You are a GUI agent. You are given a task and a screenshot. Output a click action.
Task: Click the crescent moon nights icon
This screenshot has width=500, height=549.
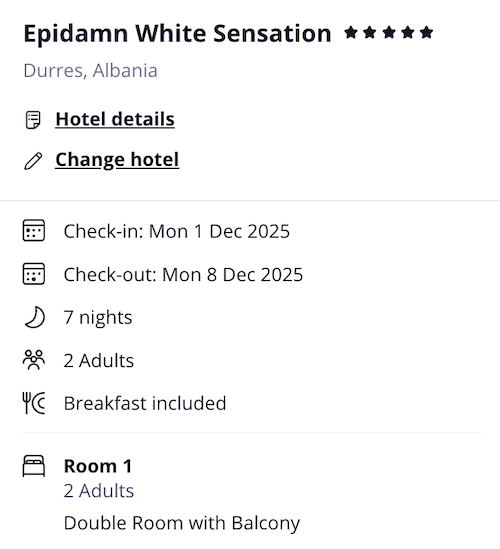point(35,317)
